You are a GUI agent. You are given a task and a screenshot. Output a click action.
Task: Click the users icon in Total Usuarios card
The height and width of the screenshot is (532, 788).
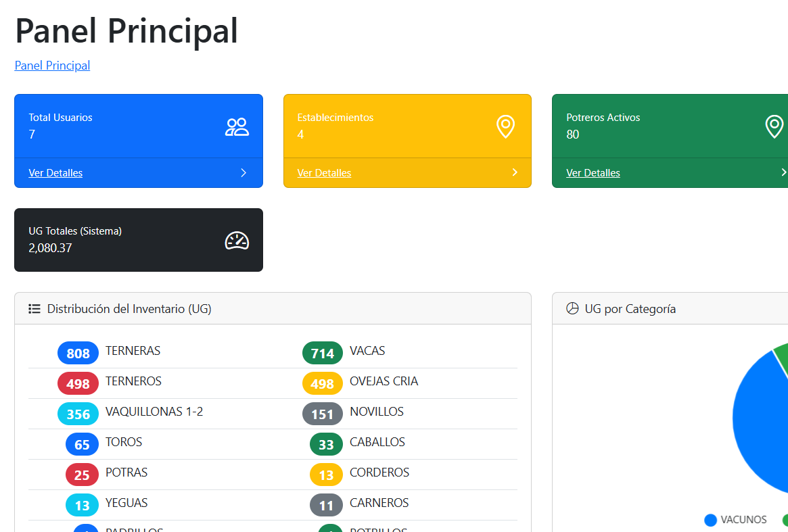[x=237, y=127]
